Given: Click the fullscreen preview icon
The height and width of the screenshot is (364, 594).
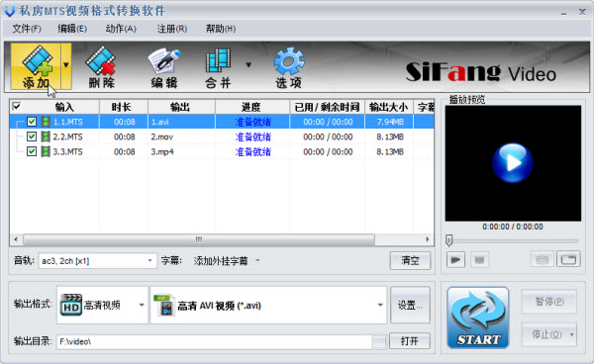Looking at the screenshot, I should tap(568, 259).
